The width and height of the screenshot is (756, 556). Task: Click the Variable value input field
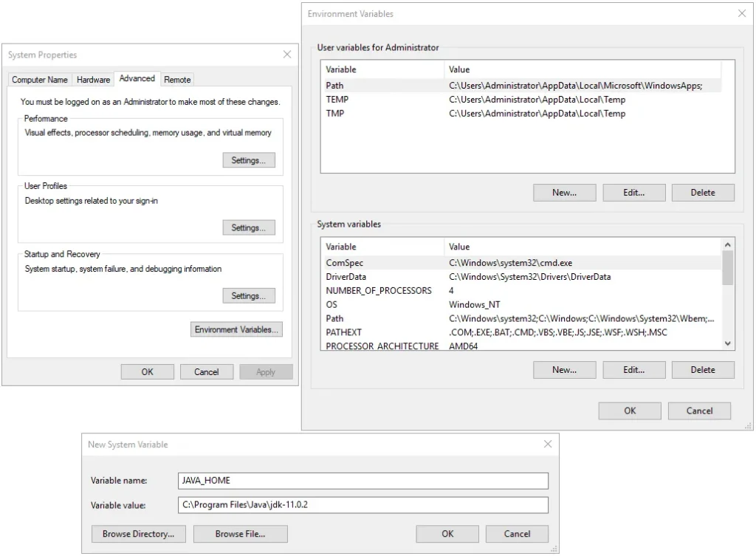pyautogui.click(x=363, y=505)
